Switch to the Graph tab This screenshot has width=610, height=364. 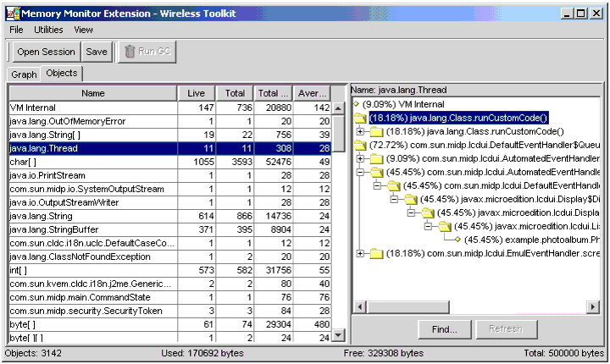tap(24, 74)
